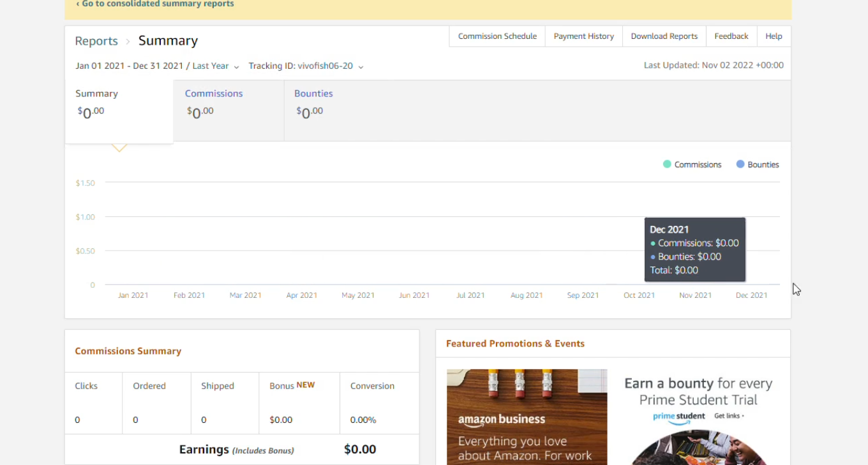Click the Bonus NEW column header
868x465 pixels.
coord(292,385)
